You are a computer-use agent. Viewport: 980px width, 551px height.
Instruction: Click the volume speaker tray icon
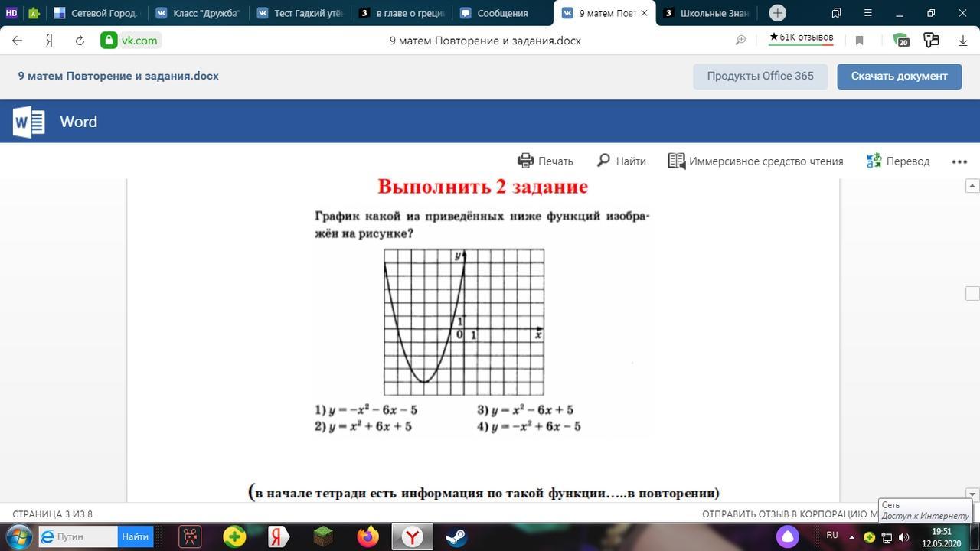coord(903,536)
